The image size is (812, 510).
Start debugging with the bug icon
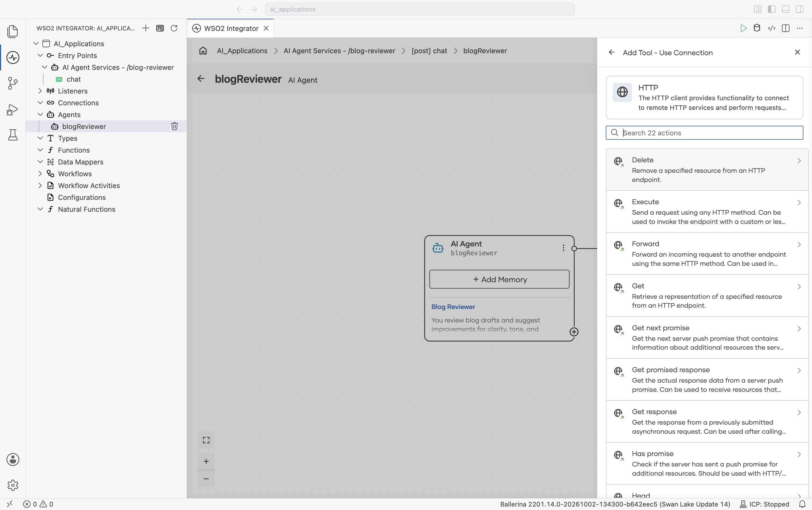point(757,28)
